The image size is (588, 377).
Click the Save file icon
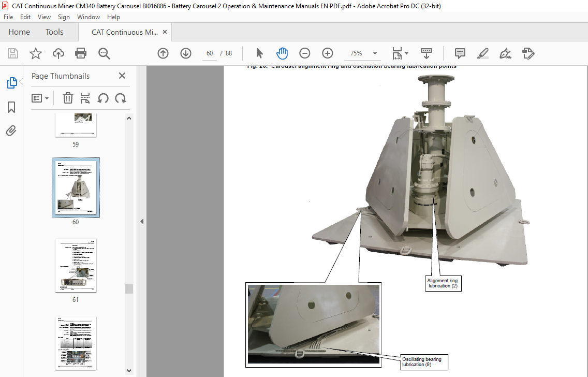[13, 53]
